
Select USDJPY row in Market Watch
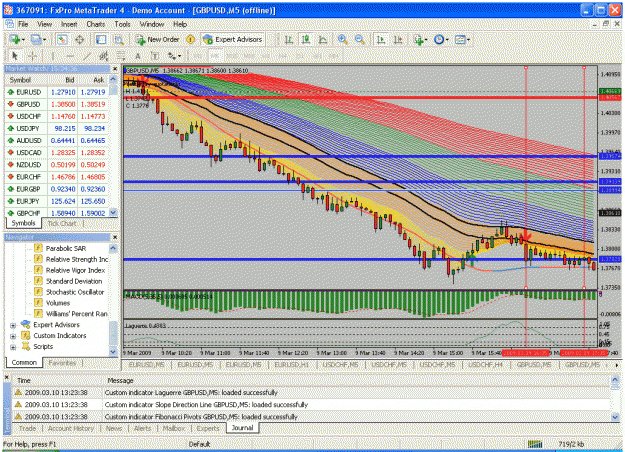57,128
